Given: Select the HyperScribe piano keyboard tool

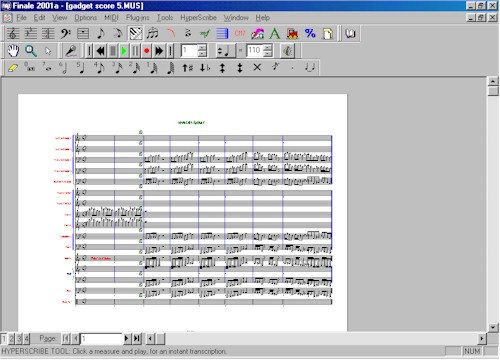Looking at the screenshot, I should coord(135,33).
